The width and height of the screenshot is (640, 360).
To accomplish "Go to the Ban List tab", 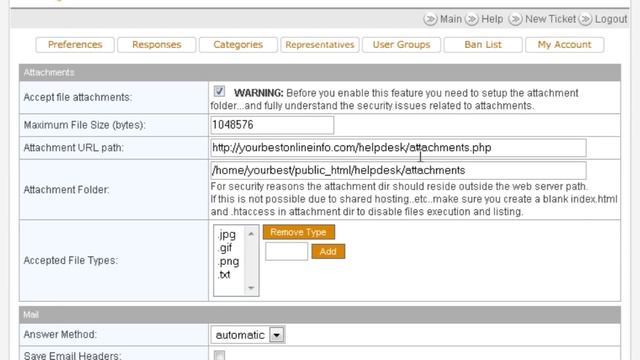I will pyautogui.click(x=483, y=44).
